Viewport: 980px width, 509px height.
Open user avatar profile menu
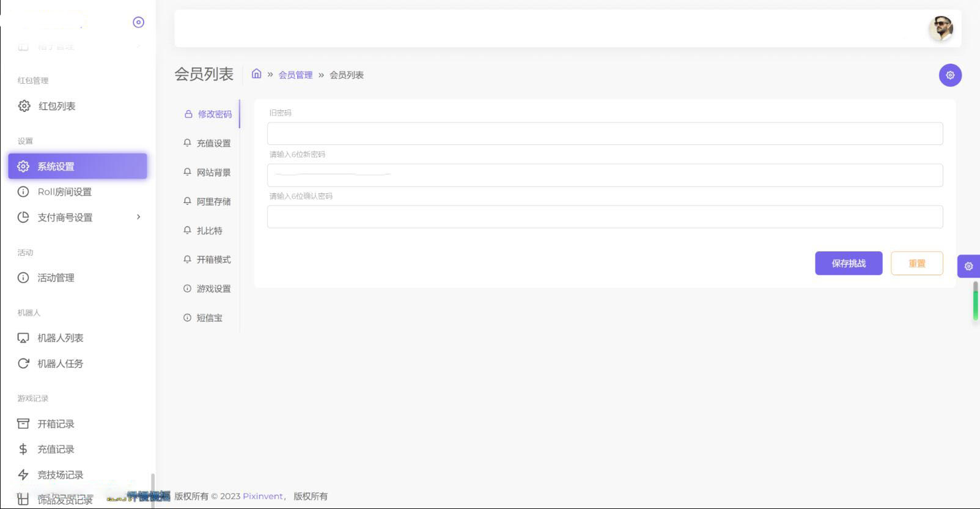941,28
